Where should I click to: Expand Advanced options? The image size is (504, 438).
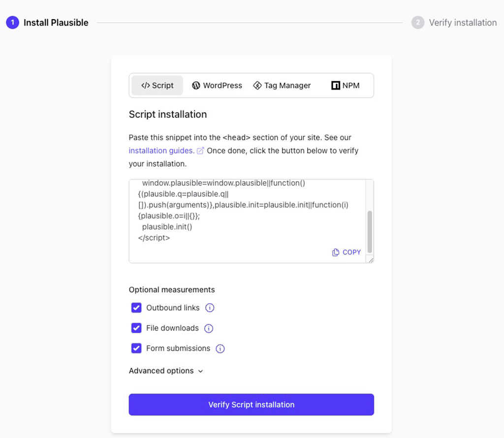tap(161, 371)
